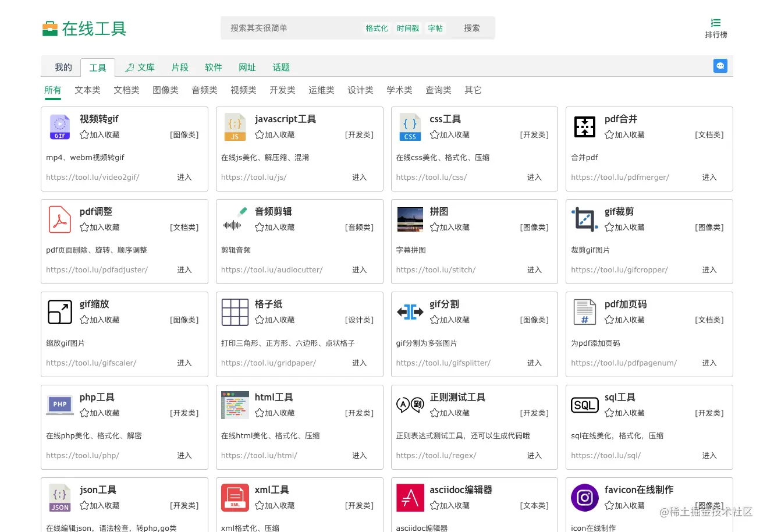Screen dimensions: 767x532
Task: Click the gif缩放 scale icon
Action: (x=60, y=312)
